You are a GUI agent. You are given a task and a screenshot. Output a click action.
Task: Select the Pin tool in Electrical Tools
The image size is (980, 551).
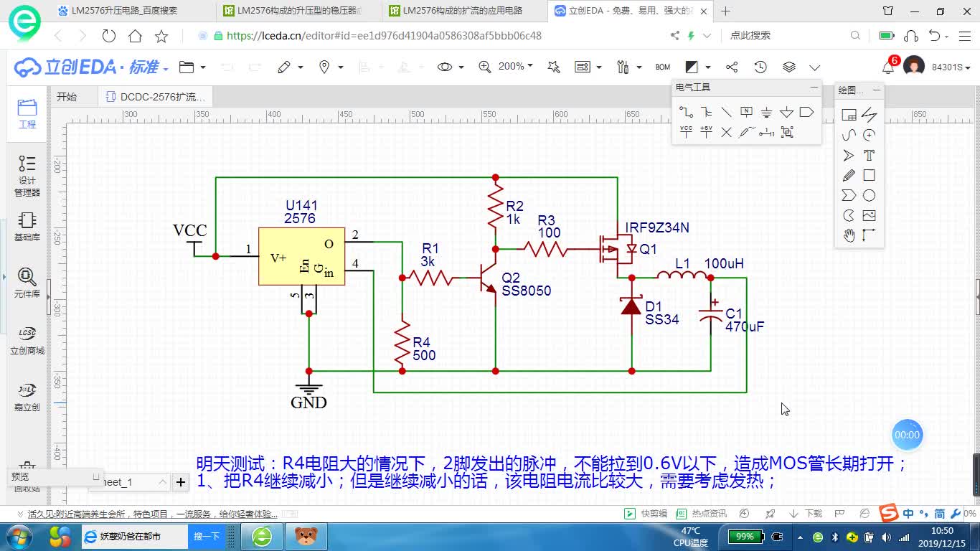click(x=766, y=132)
